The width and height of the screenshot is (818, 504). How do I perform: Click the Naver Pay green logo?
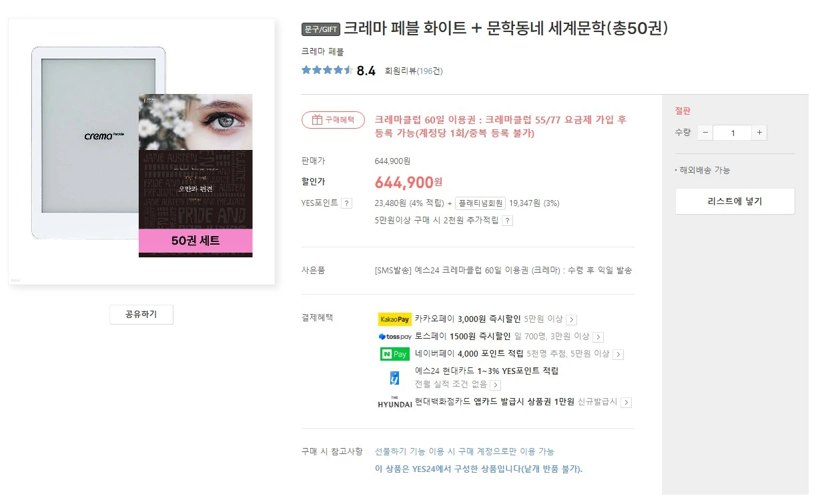click(394, 354)
